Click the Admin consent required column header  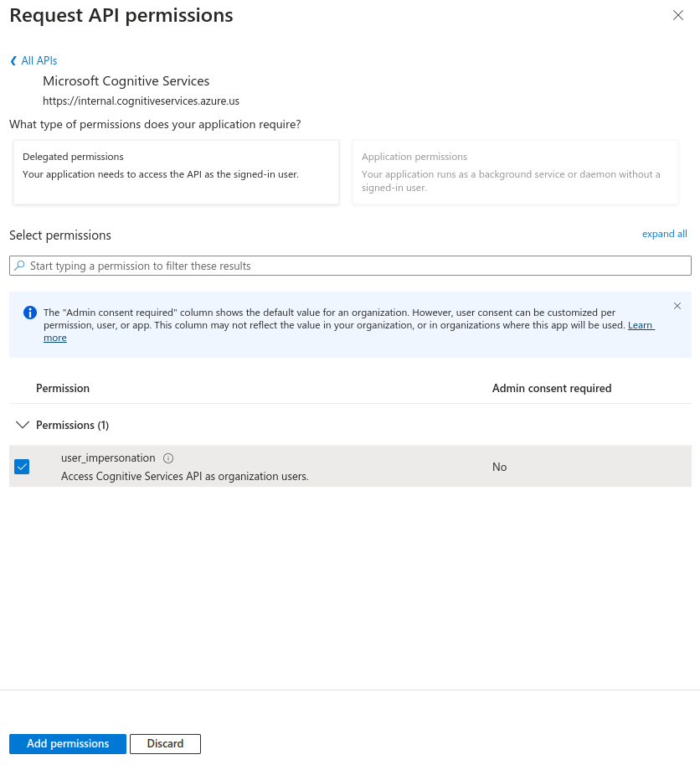pos(552,388)
